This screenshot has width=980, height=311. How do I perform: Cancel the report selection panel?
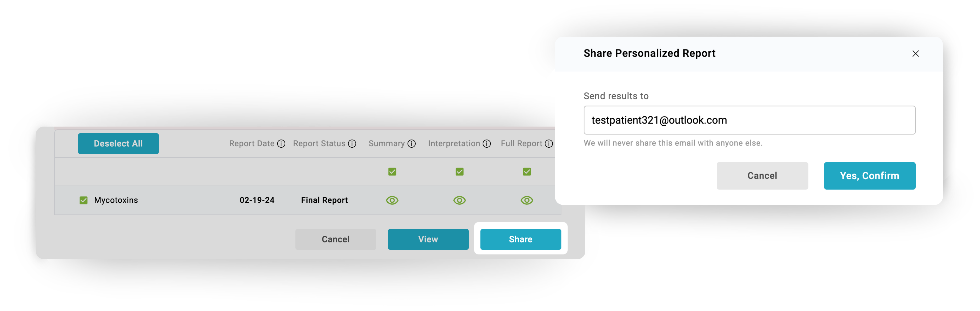coord(336,239)
